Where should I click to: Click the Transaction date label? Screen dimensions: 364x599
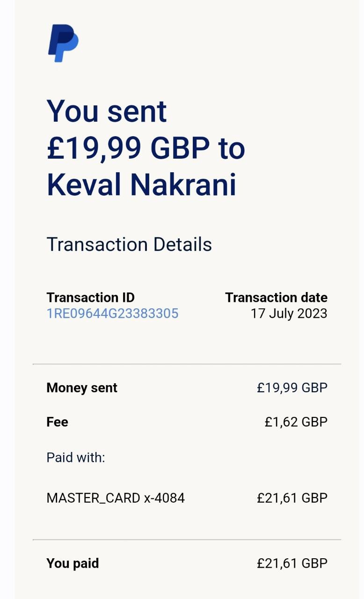(x=276, y=298)
